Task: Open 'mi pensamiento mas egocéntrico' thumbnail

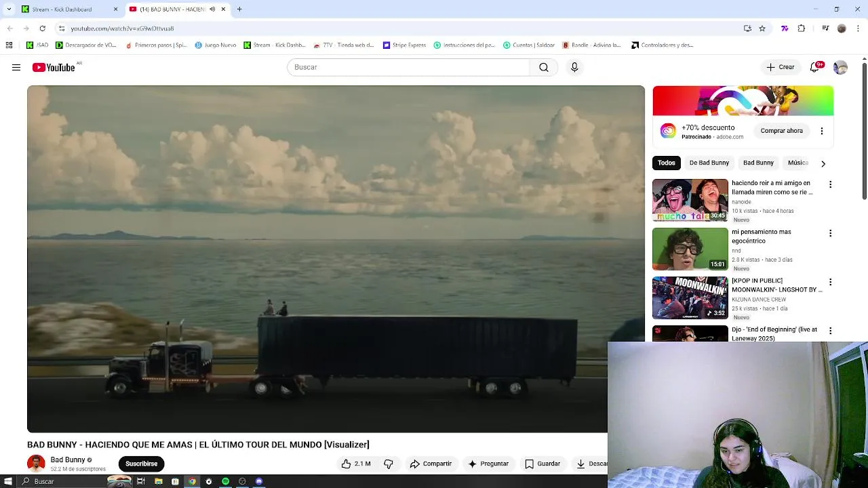Action: 690,249
